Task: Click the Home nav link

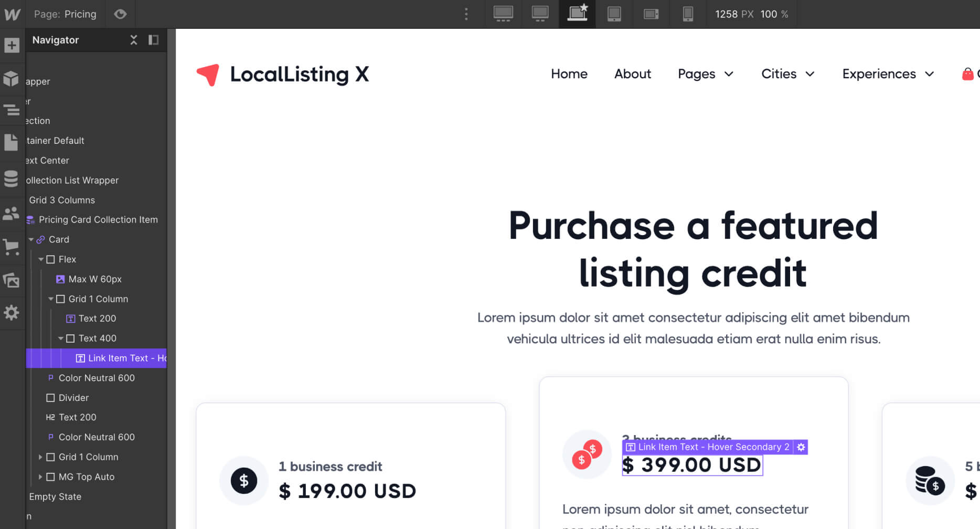Action: pos(569,74)
